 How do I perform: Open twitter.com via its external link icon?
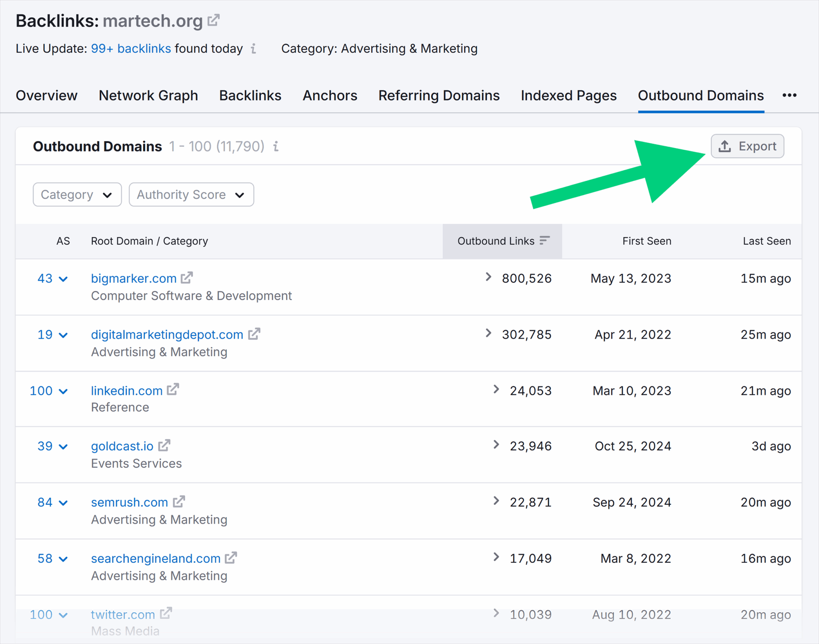(x=165, y=613)
